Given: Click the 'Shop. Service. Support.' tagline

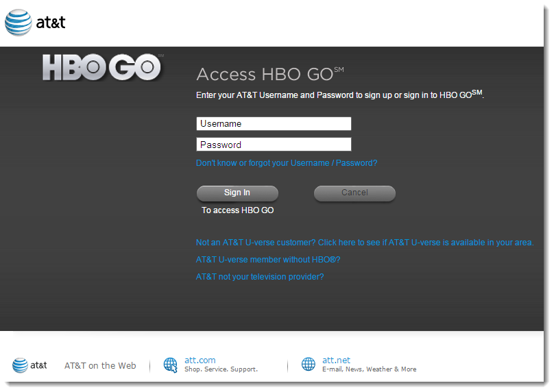Looking at the screenshot, I should click(221, 369).
